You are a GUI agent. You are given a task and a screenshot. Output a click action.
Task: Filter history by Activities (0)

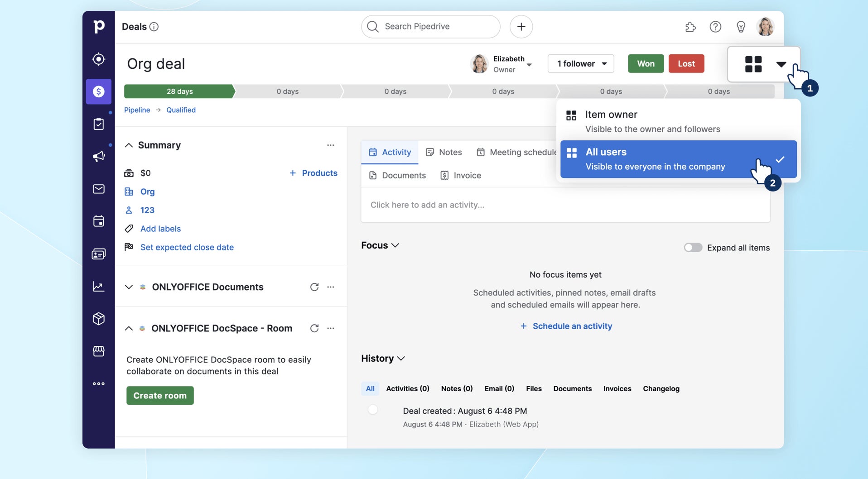coord(408,389)
